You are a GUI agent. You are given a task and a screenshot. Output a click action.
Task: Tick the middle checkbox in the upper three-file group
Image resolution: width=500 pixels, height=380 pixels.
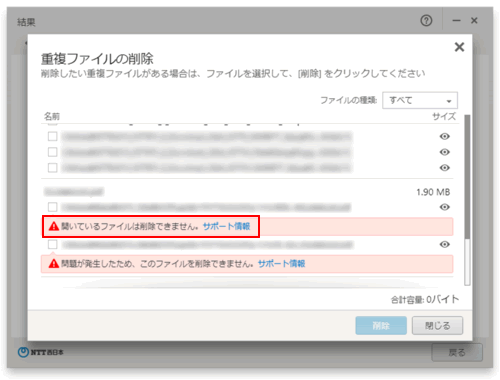pos(52,152)
